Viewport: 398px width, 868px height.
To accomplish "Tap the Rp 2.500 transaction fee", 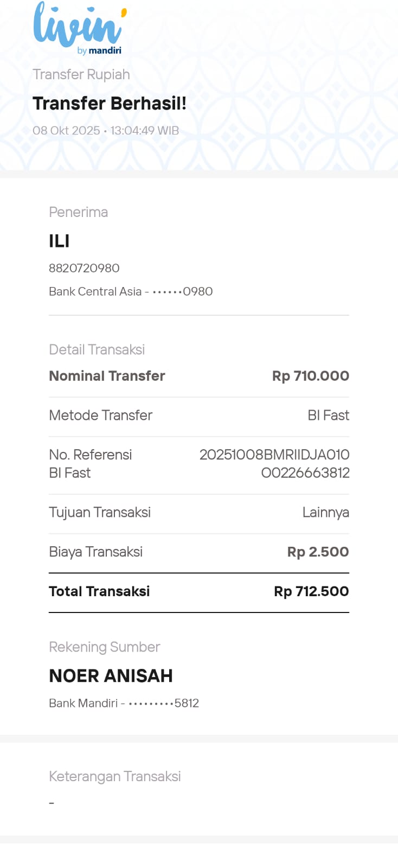I will click(x=318, y=552).
